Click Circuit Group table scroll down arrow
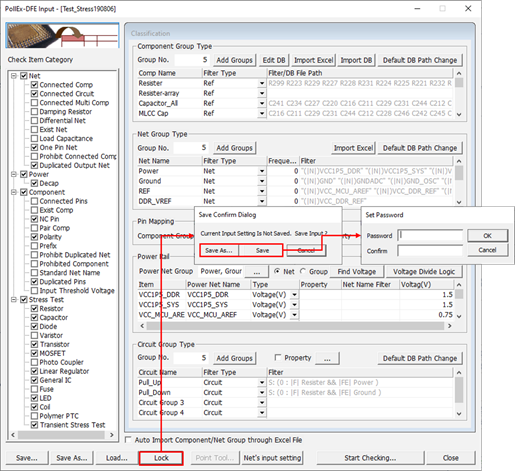515x471 pixels. 459,414
